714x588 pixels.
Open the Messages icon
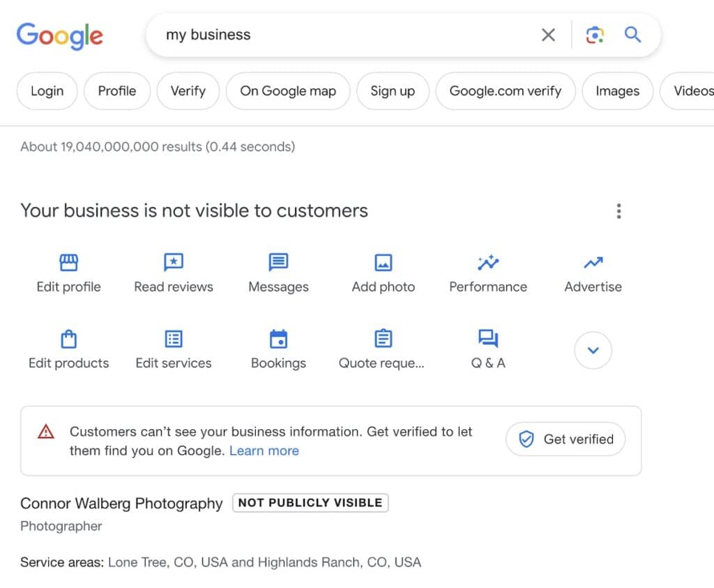pos(278,263)
